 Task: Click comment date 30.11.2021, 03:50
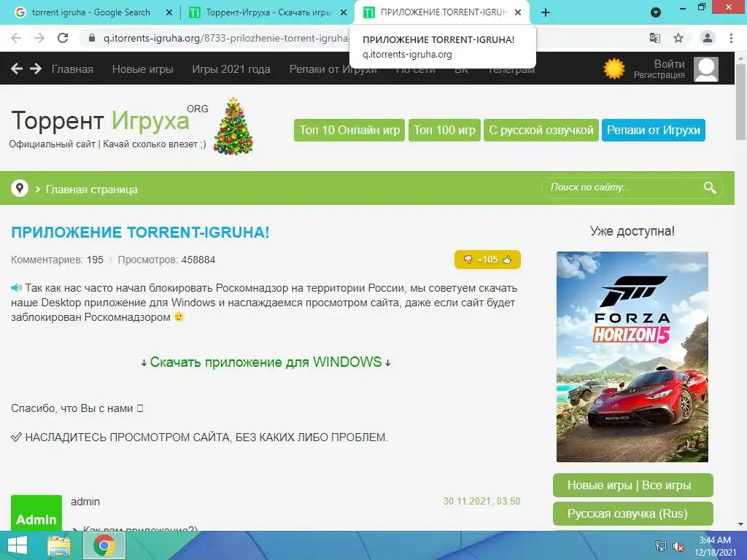[x=481, y=502]
